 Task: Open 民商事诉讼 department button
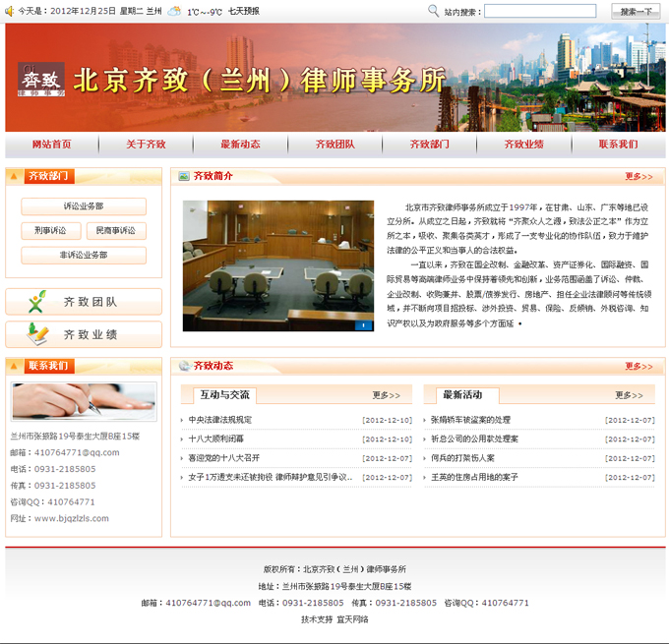pyautogui.click(x=116, y=231)
